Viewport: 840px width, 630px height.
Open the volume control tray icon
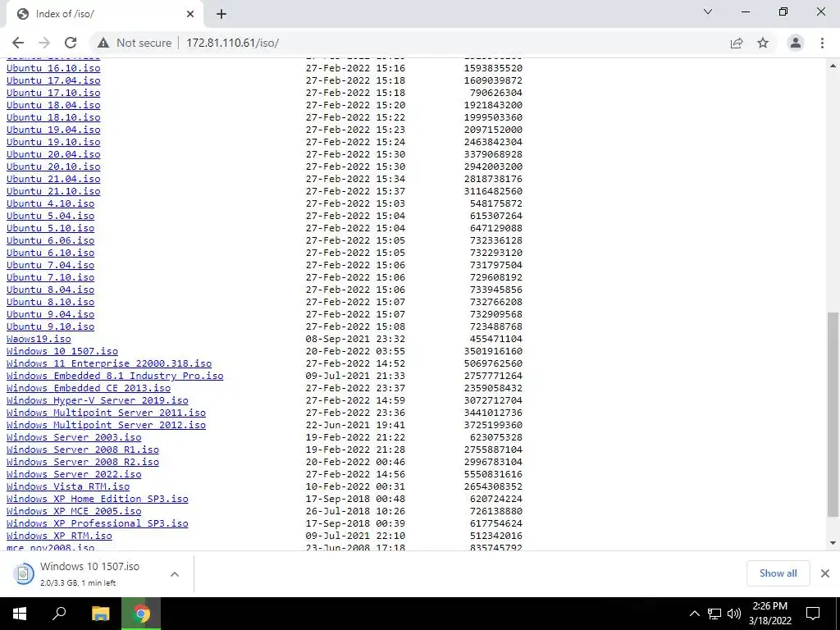coord(734,614)
